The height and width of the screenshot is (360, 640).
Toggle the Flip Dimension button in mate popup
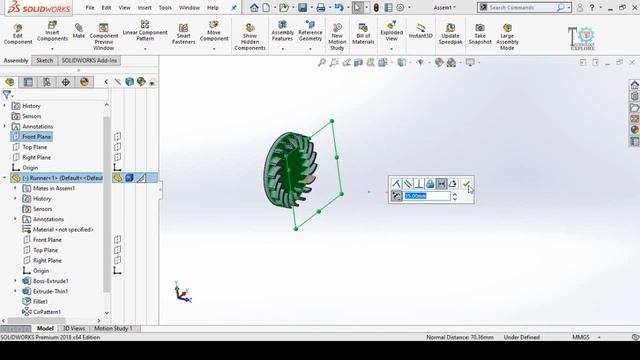coord(397,196)
